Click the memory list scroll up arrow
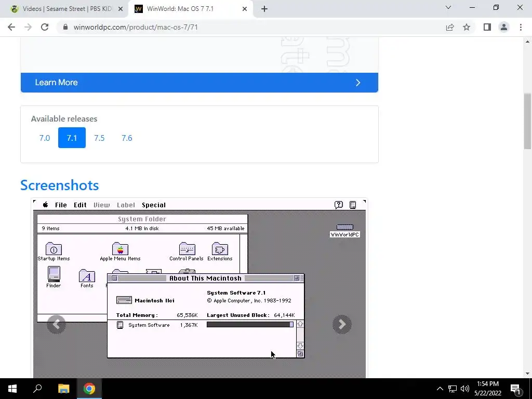 coord(300,324)
